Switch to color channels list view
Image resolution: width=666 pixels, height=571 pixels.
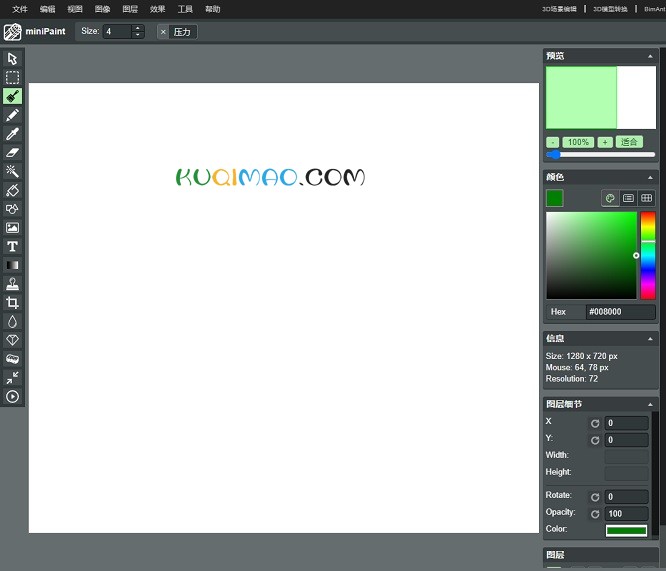coord(628,198)
